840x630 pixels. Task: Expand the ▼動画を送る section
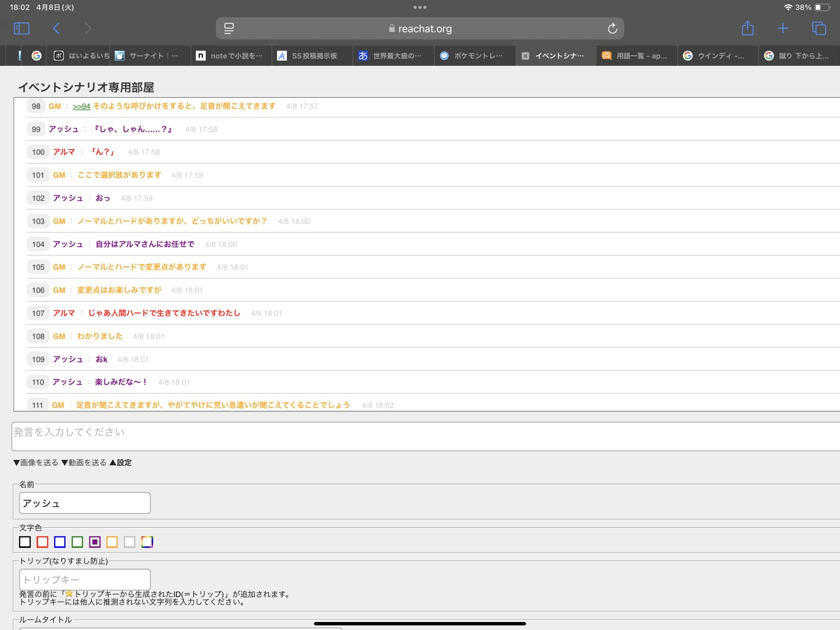tap(84, 462)
